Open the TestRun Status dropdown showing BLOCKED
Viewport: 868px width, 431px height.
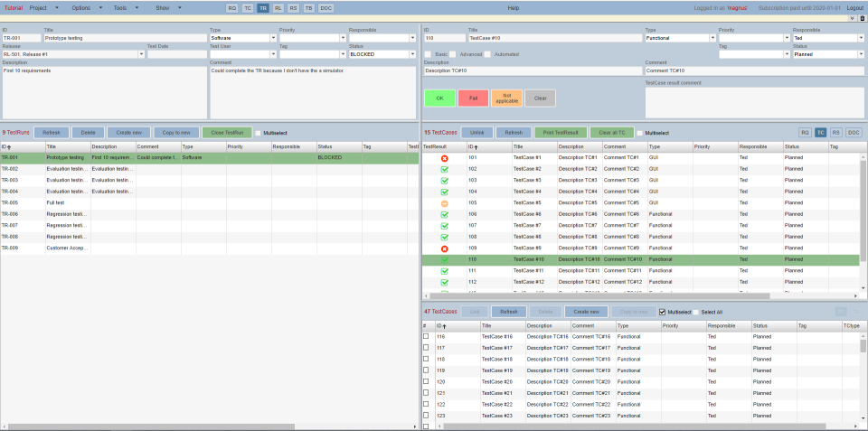[x=412, y=54]
